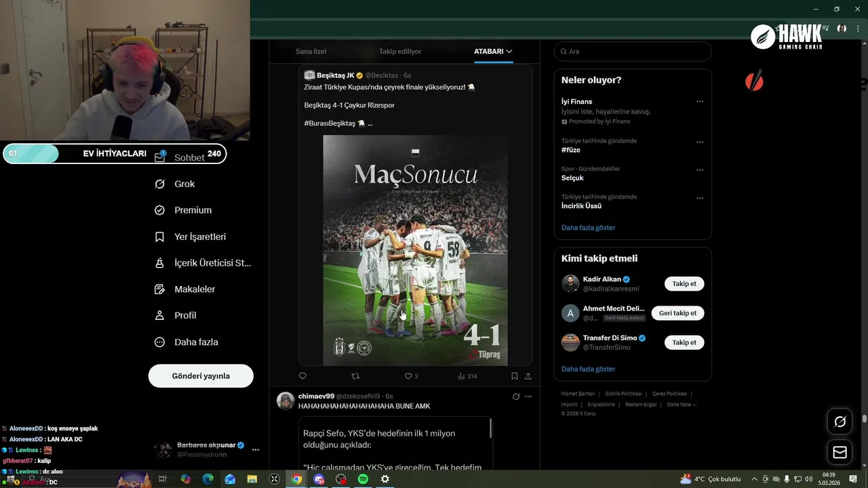868x488 pixels.
Task: Reply to the Beşiktaş JK post
Action: 302,376
